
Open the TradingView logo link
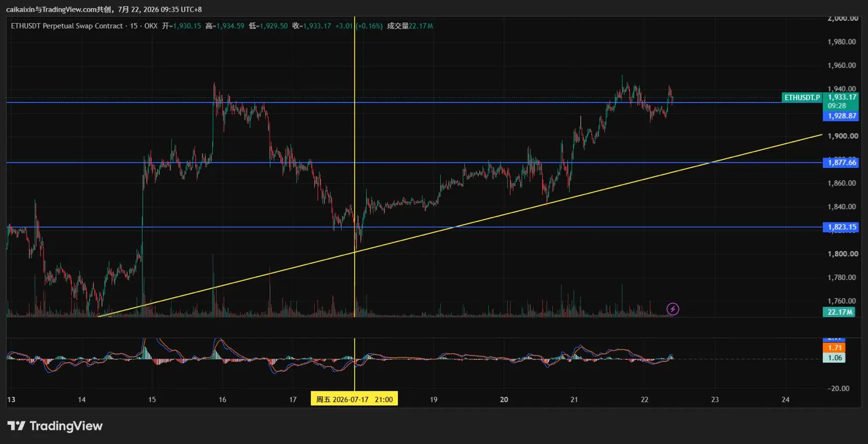55,426
